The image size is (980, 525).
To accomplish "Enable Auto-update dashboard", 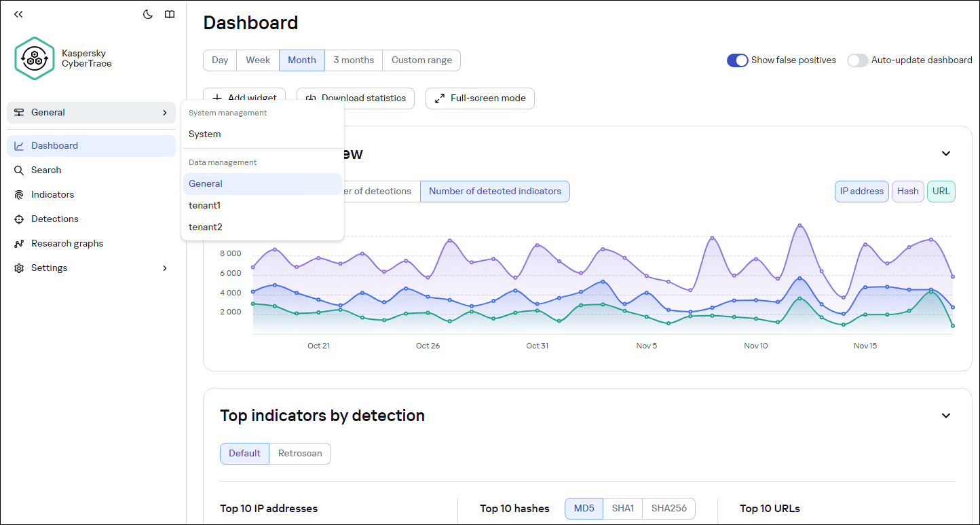I will pyautogui.click(x=857, y=60).
